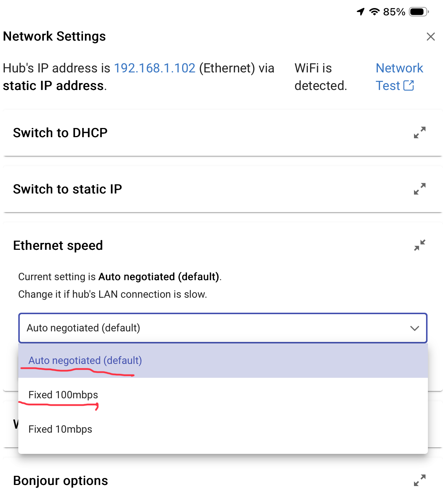Click the Switch to static IP title
The image size is (448, 493).
click(x=67, y=189)
